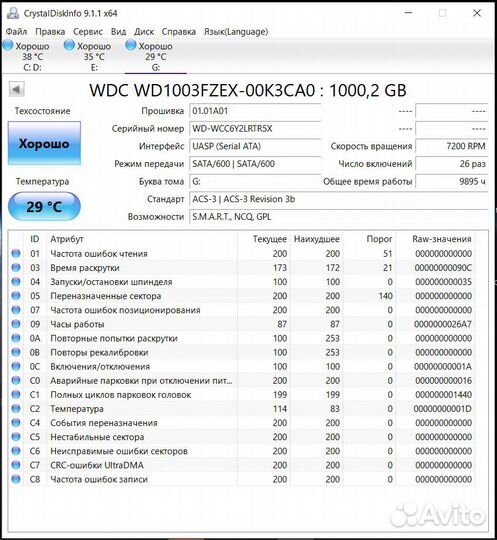Screen dimensions: 497x540
Task: Open the Язык(Language) menu
Action: (x=236, y=32)
